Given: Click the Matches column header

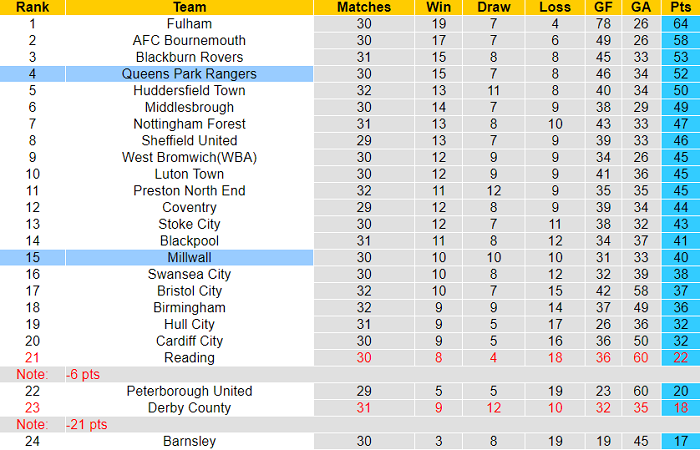Looking at the screenshot, I should (x=364, y=7).
